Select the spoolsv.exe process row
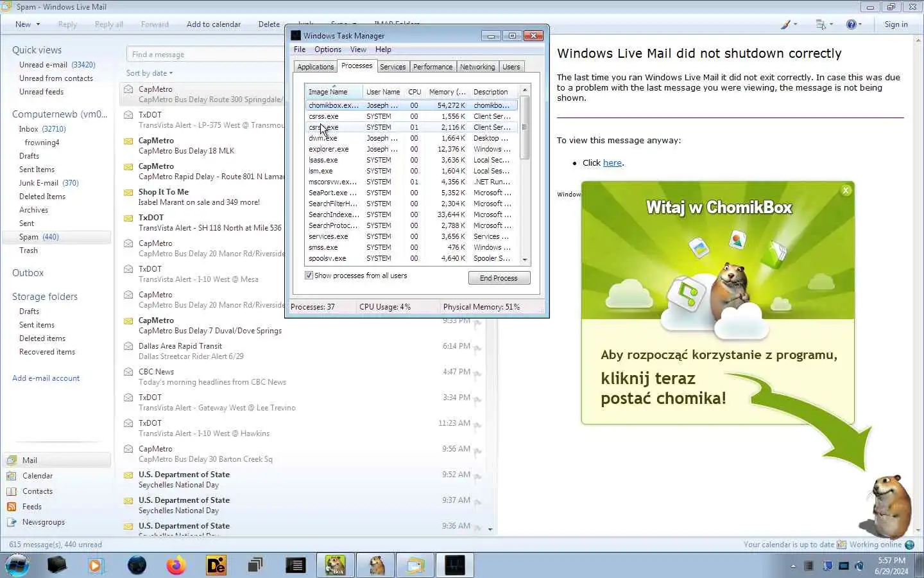The height and width of the screenshot is (578, 924). (x=411, y=258)
